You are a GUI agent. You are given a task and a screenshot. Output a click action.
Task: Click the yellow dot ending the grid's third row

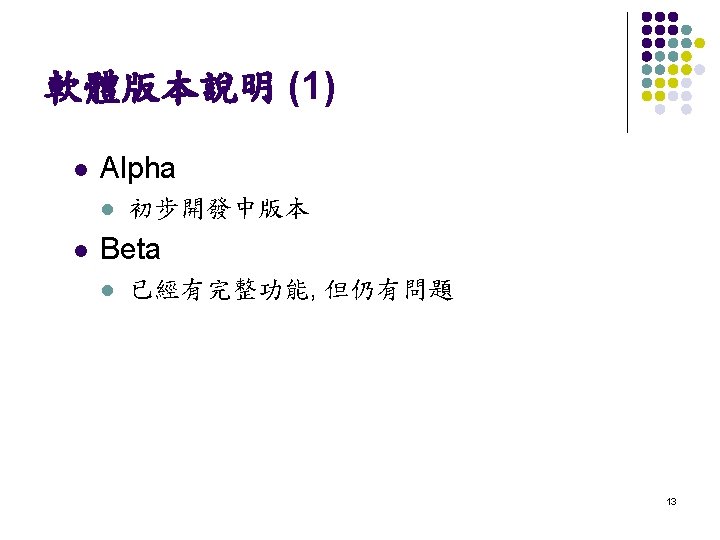click(x=699, y=43)
